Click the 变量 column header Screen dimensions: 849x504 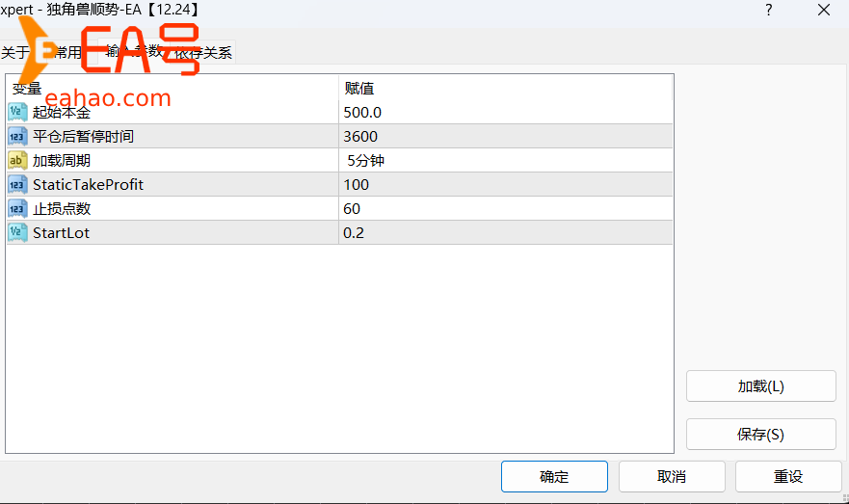172,88
